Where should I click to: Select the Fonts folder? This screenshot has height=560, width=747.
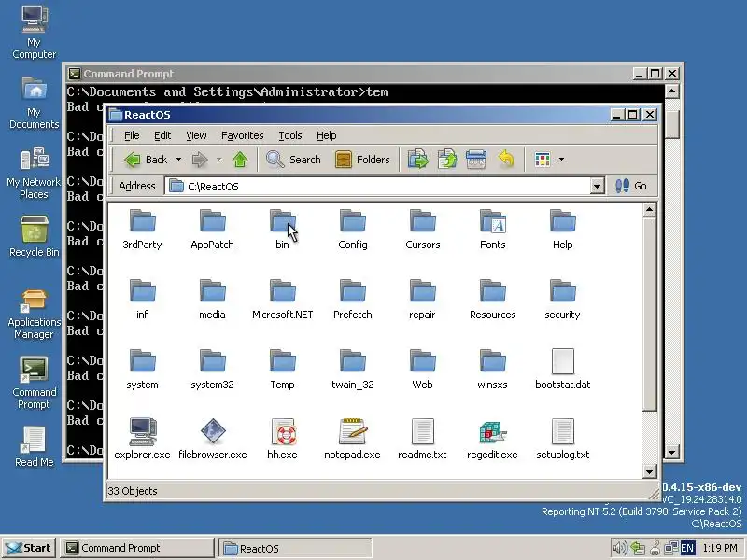click(x=493, y=230)
